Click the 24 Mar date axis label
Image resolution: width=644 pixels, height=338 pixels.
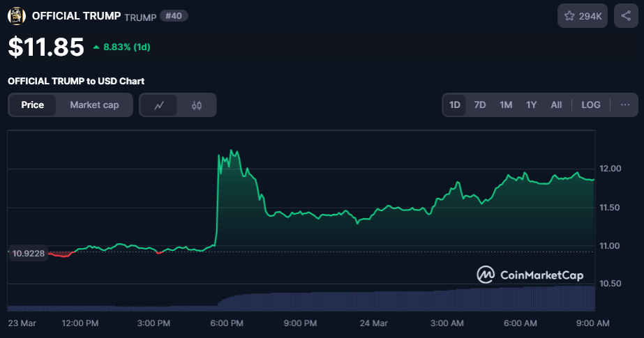(374, 323)
